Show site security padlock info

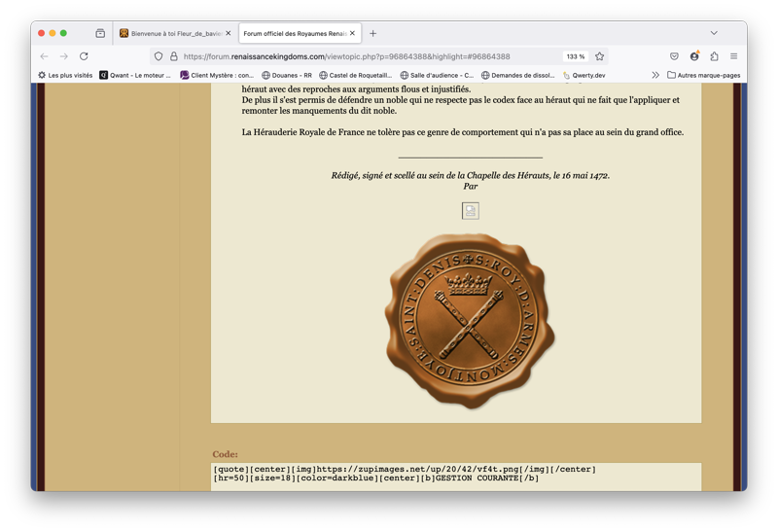click(x=174, y=56)
